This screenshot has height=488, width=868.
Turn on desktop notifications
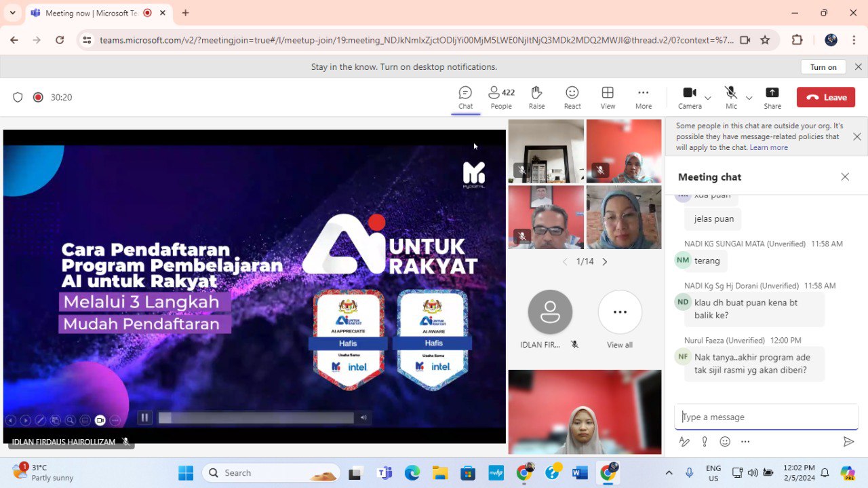click(x=823, y=67)
